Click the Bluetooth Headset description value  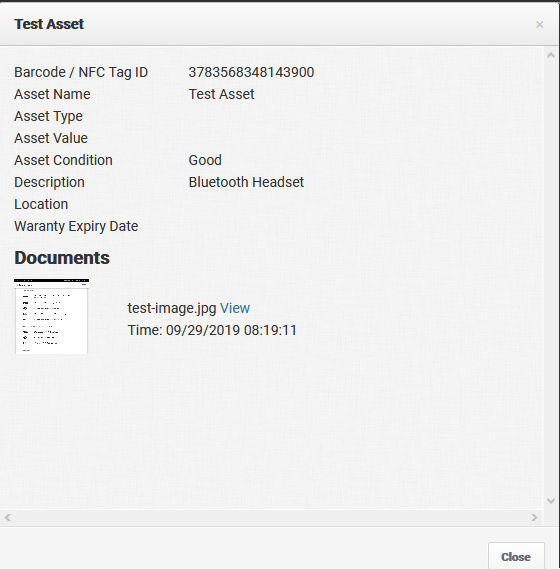point(246,182)
